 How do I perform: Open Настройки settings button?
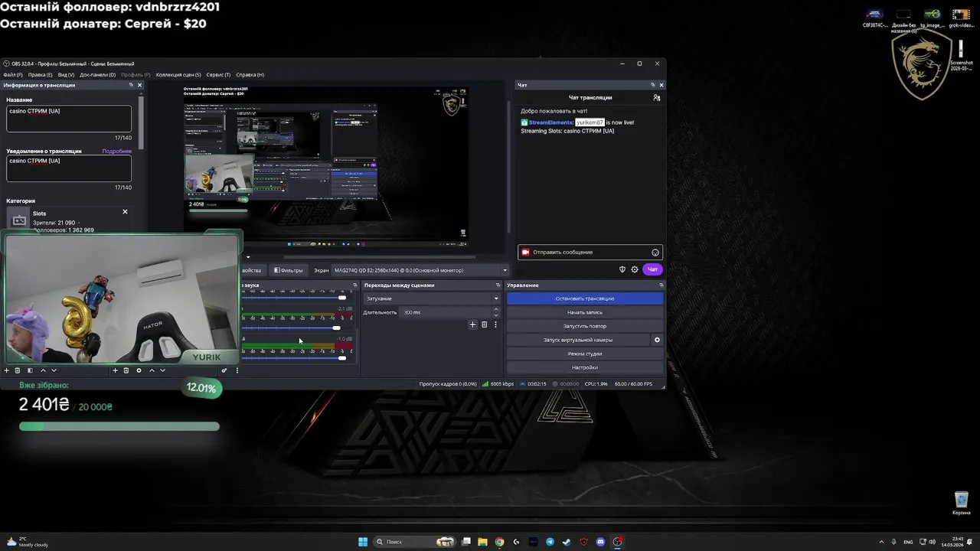[x=585, y=367]
